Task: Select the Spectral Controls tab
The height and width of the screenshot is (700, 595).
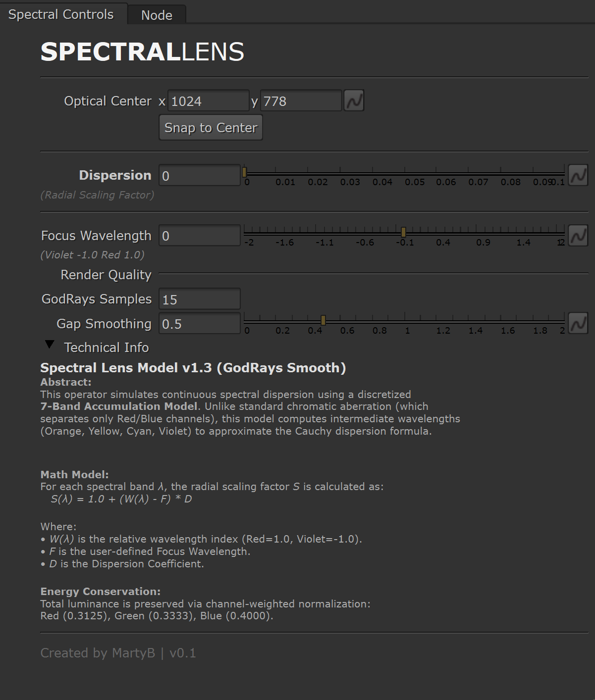Action: [61, 14]
